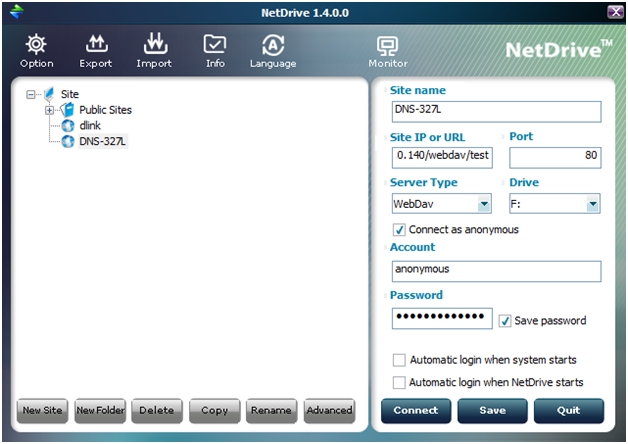The width and height of the screenshot is (628, 444).
Task: Open the Option gear icon
Action: pyautogui.click(x=36, y=45)
